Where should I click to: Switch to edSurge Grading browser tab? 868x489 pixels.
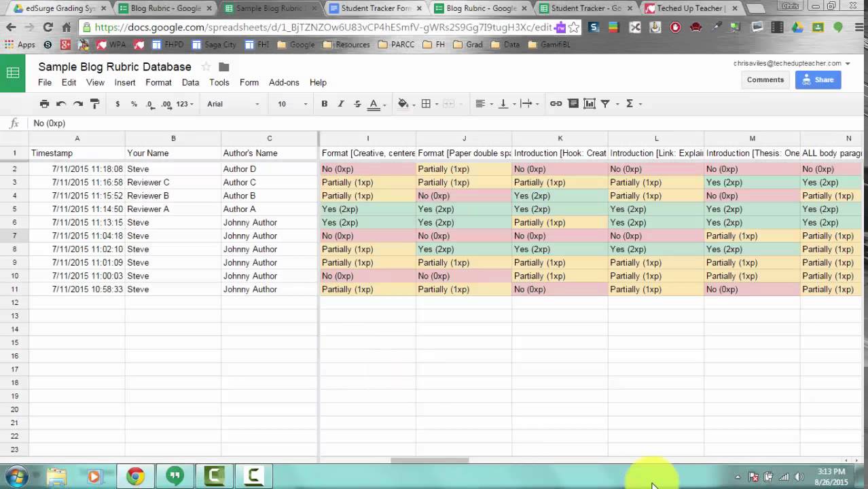pos(60,8)
